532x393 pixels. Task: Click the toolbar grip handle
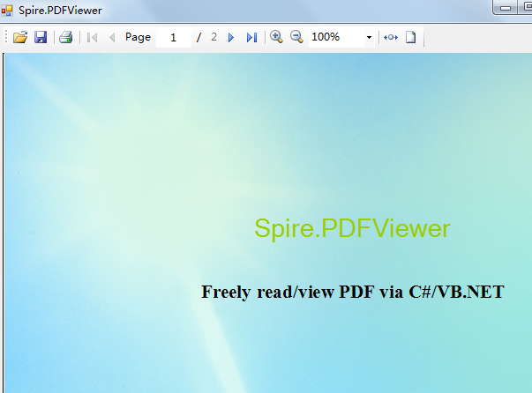click(6, 37)
